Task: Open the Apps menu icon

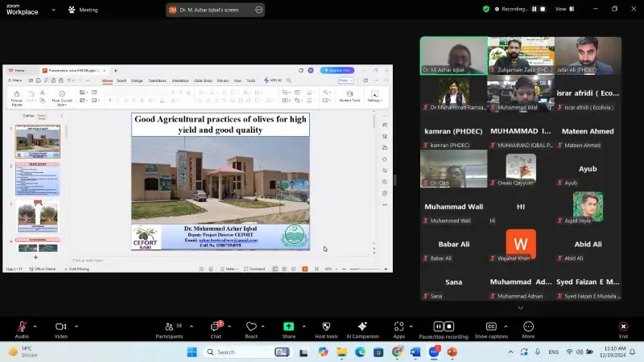Action: click(398, 327)
